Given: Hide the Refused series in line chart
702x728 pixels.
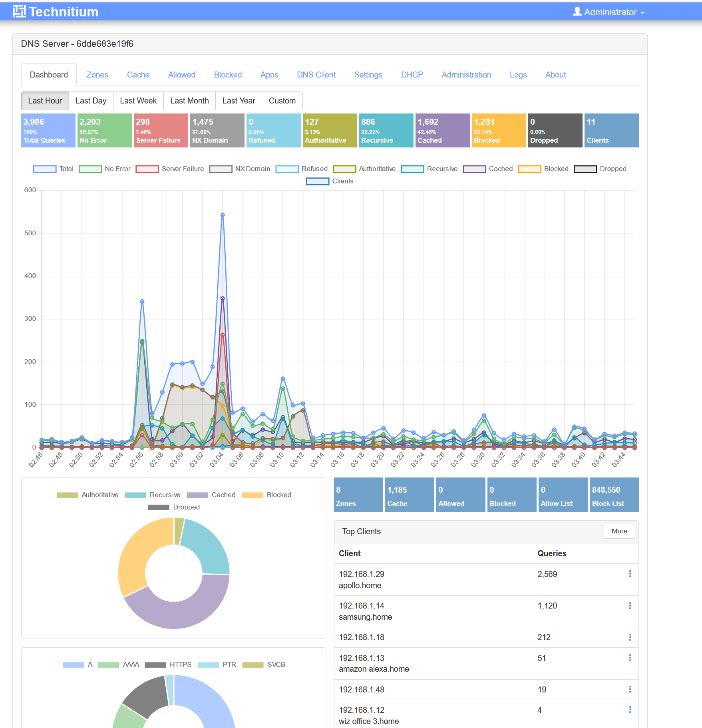Looking at the screenshot, I should click(x=302, y=169).
